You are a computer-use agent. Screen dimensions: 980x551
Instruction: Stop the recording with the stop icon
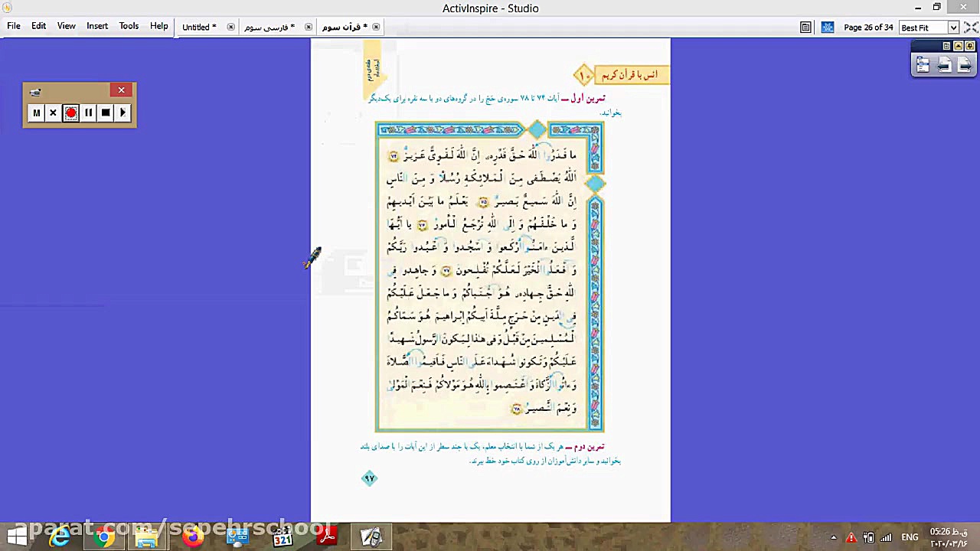pos(106,112)
